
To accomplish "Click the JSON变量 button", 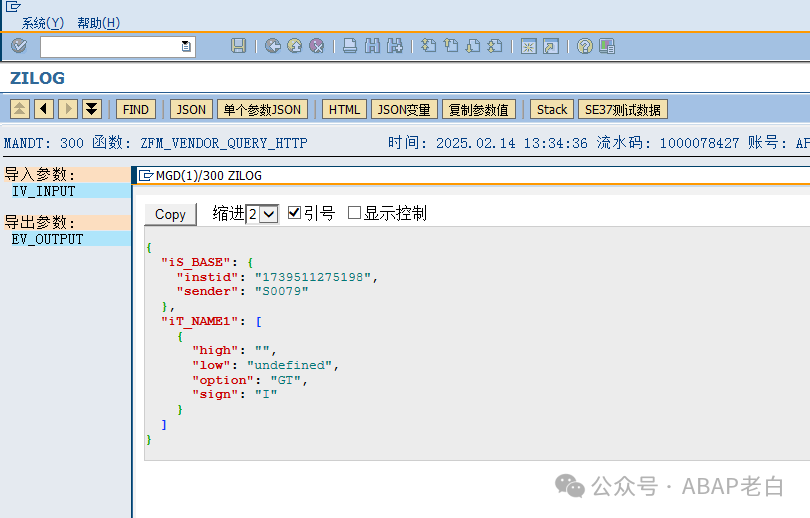I will 404,109.
